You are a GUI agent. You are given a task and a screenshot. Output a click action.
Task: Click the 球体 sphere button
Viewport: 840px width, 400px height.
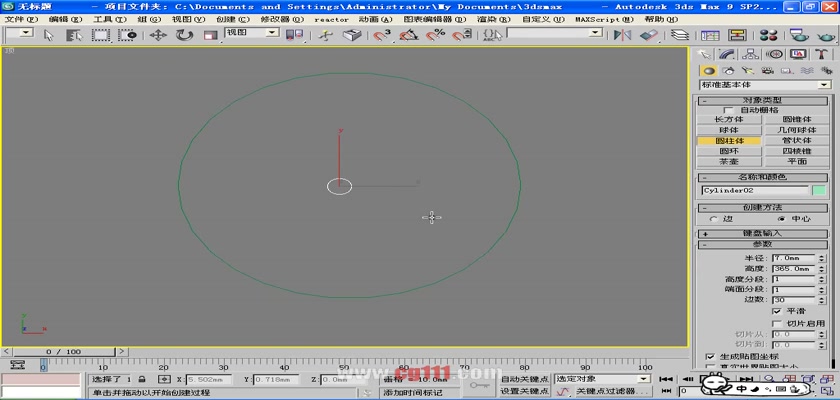coord(729,130)
